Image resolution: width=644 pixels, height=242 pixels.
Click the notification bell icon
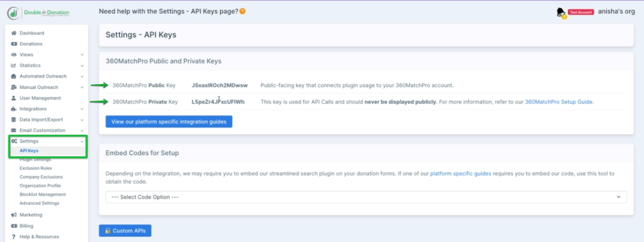click(x=561, y=13)
